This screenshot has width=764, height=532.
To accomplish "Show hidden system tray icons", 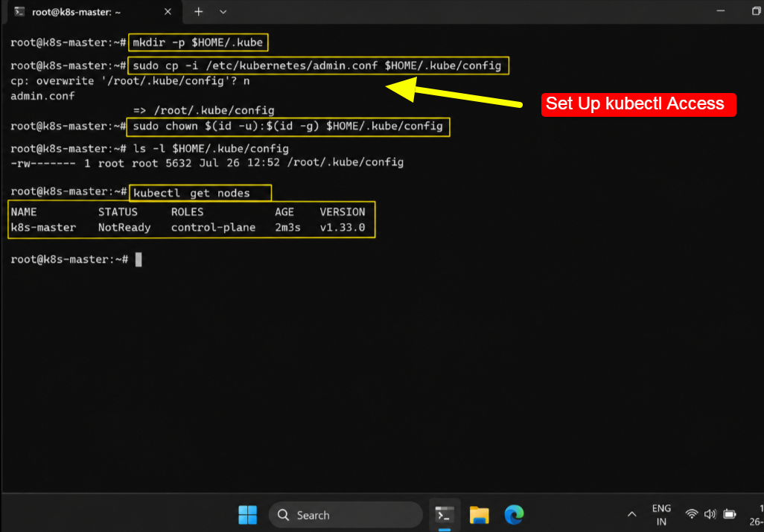I will (x=631, y=514).
